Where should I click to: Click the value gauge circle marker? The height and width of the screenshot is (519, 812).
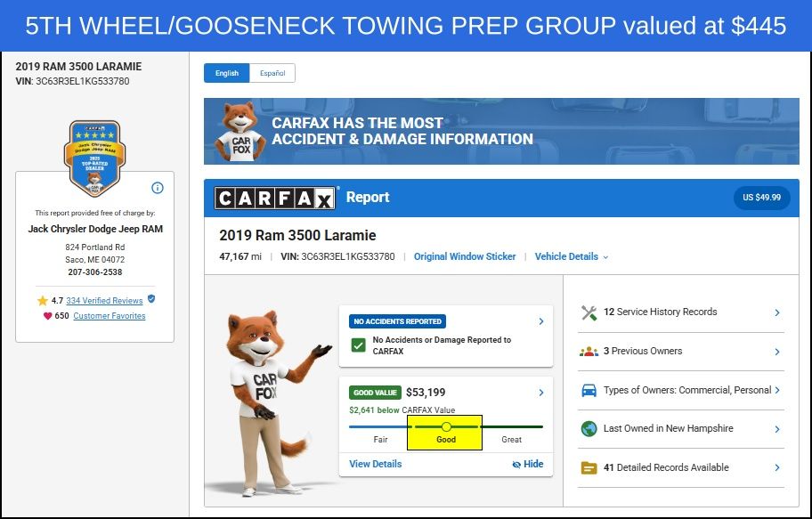446,426
